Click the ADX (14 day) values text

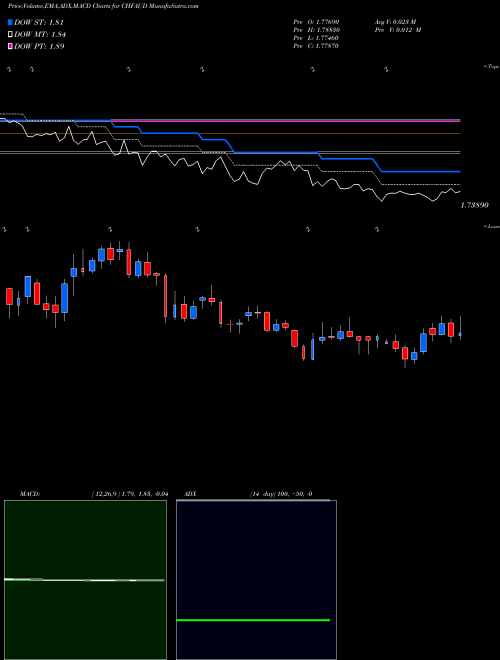pos(281,494)
